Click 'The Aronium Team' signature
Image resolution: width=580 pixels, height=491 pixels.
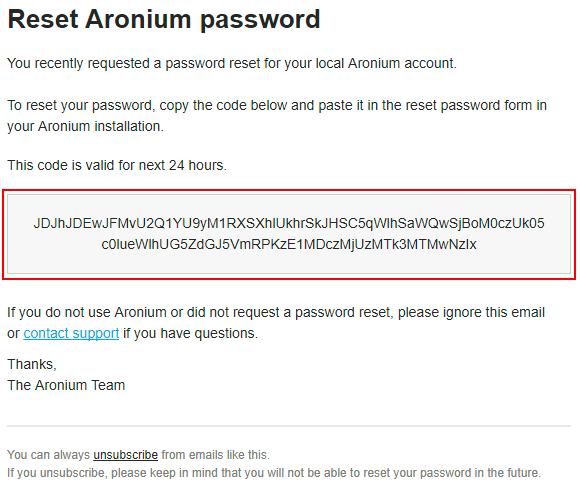coord(66,386)
